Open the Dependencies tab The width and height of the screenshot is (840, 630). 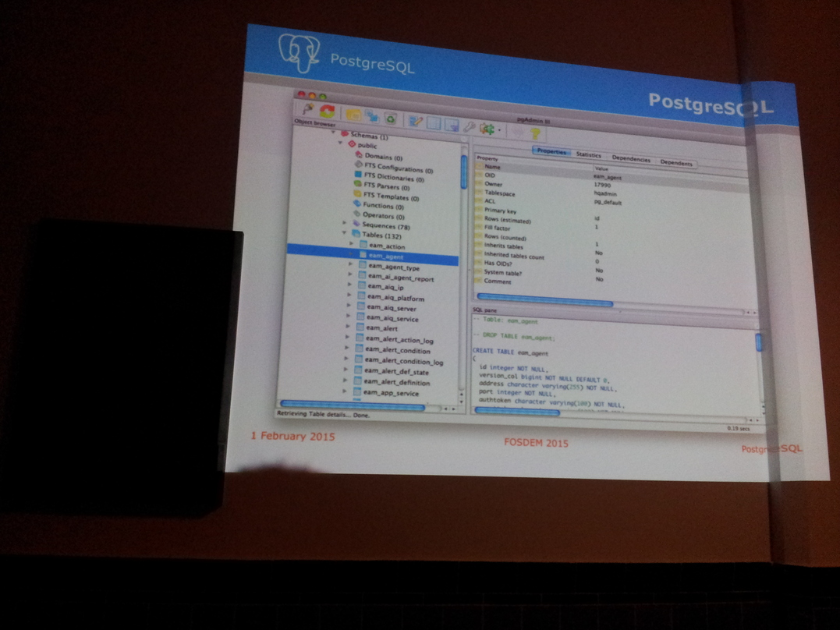630,158
